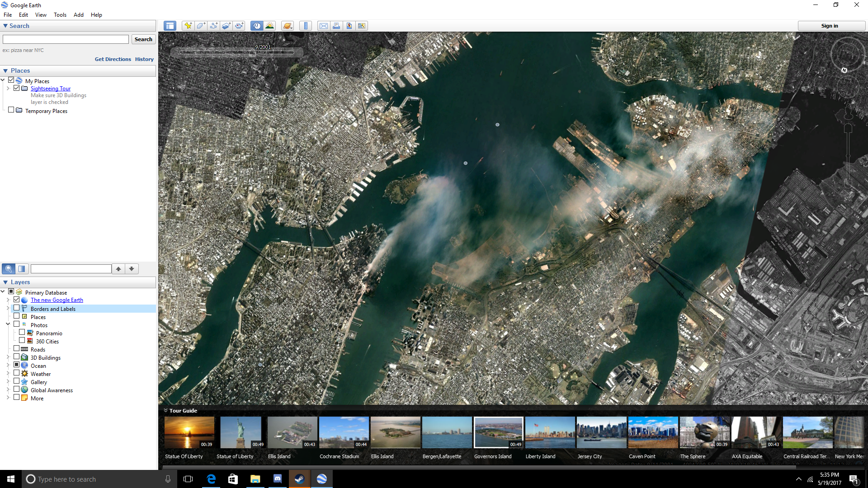The width and height of the screenshot is (868, 488).
Task: Toggle the sidebar panel toolbar button
Action: [x=170, y=26]
